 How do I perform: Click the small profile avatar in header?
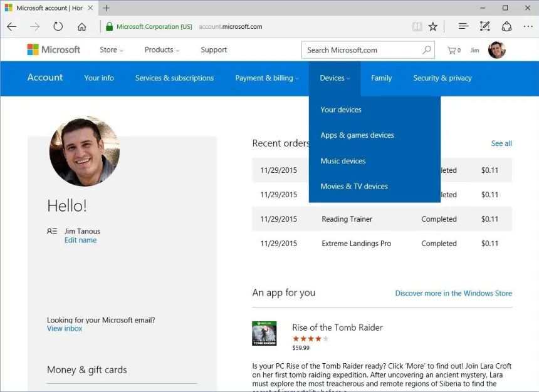point(497,50)
